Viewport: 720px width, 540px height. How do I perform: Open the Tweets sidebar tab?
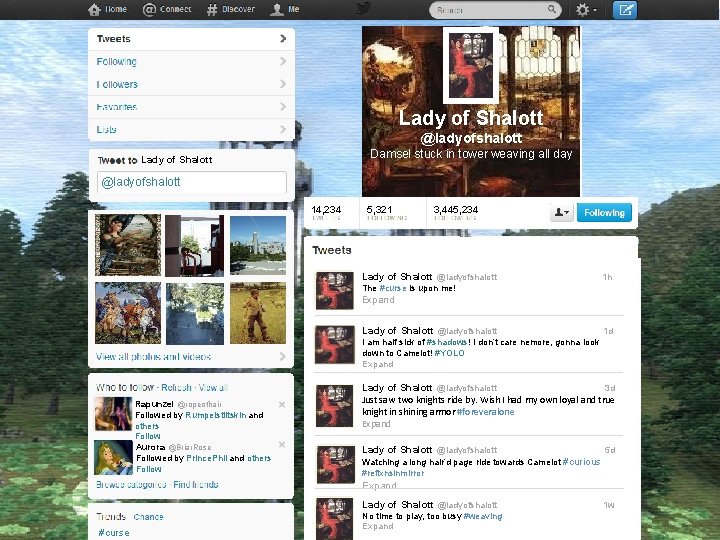191,39
